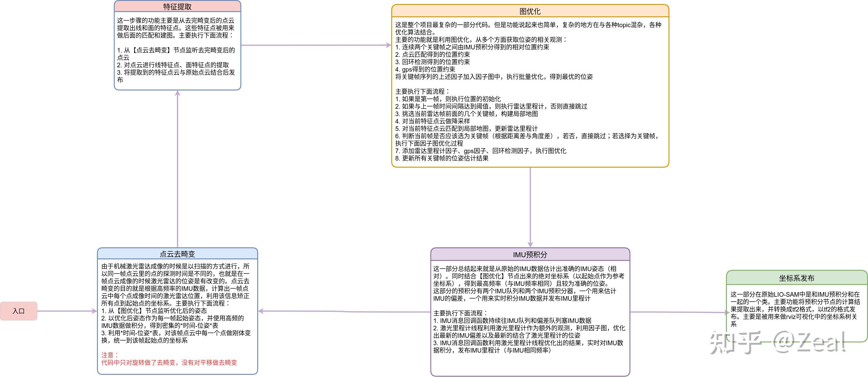Image resolution: width=868 pixels, height=377 pixels.
Task: Click the 知乎 @Zeal watermark
Action: point(778,342)
